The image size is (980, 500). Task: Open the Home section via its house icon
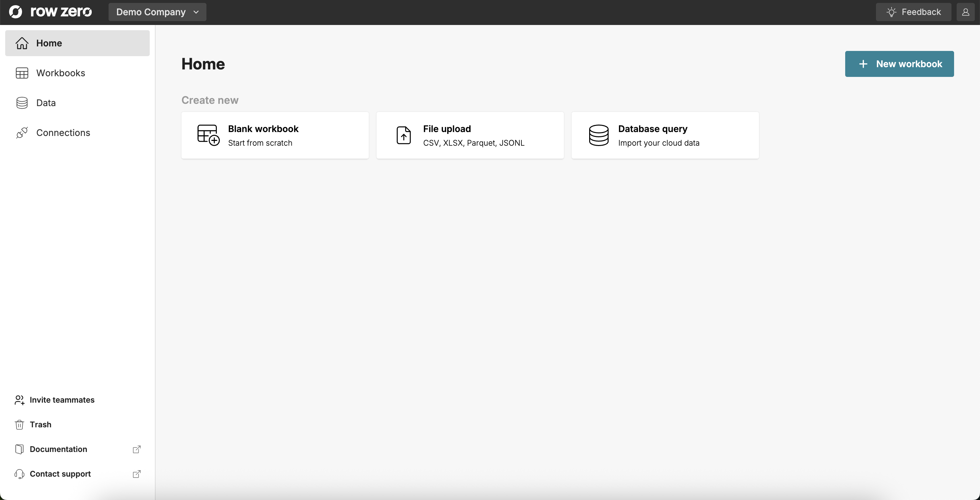(22, 43)
